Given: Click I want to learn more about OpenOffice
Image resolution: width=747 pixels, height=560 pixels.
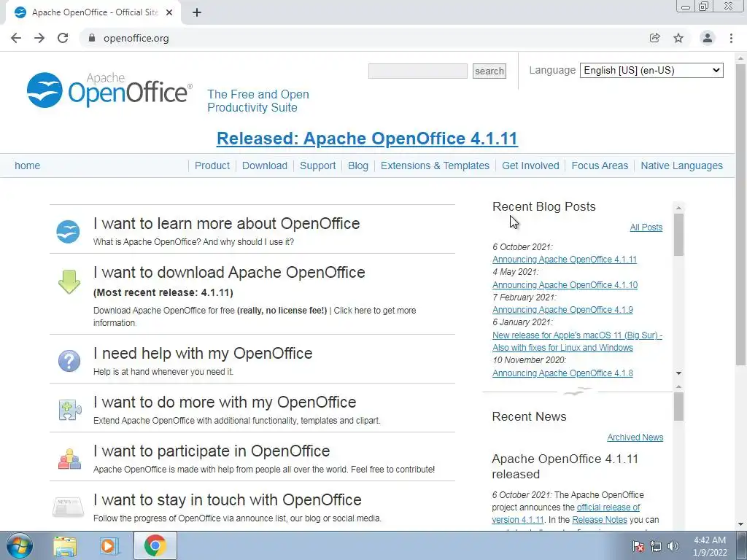Looking at the screenshot, I should (227, 223).
